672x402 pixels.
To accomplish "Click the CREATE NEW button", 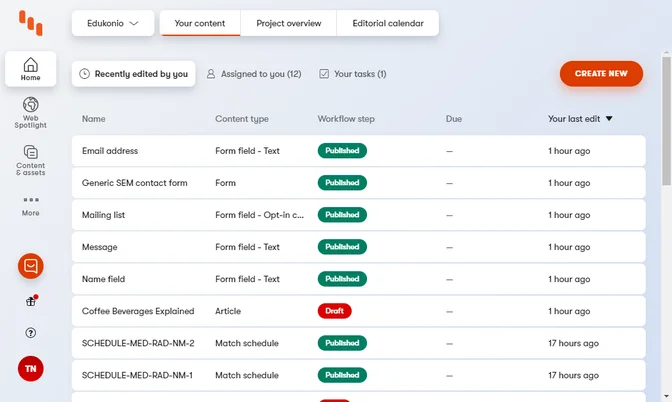I will [x=601, y=74].
